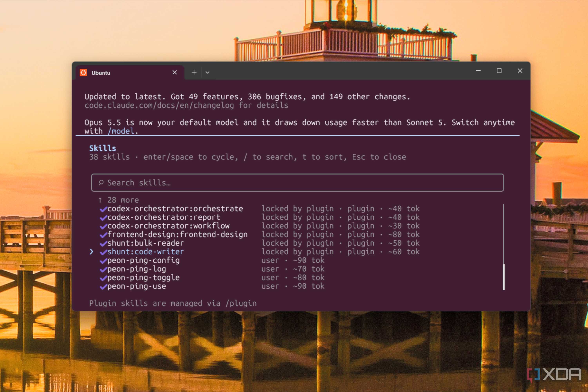
Task: Select the Ubuntu tab label
Action: [101, 73]
